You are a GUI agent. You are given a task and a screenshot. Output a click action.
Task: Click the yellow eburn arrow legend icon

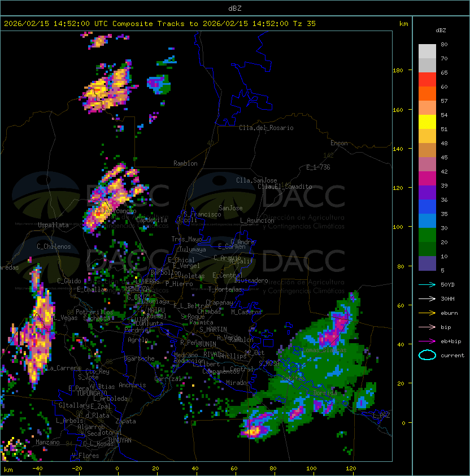[x=427, y=313]
